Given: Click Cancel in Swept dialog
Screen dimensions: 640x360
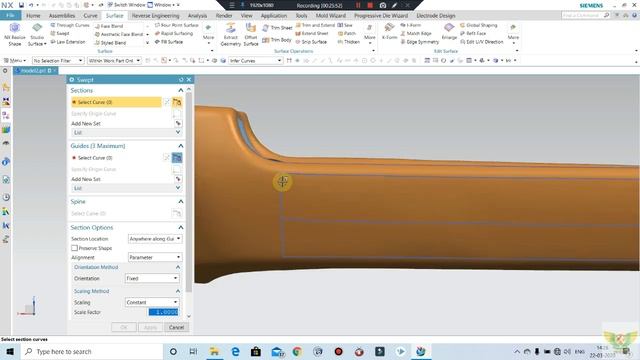Looking at the screenshot, I should 176,327.
